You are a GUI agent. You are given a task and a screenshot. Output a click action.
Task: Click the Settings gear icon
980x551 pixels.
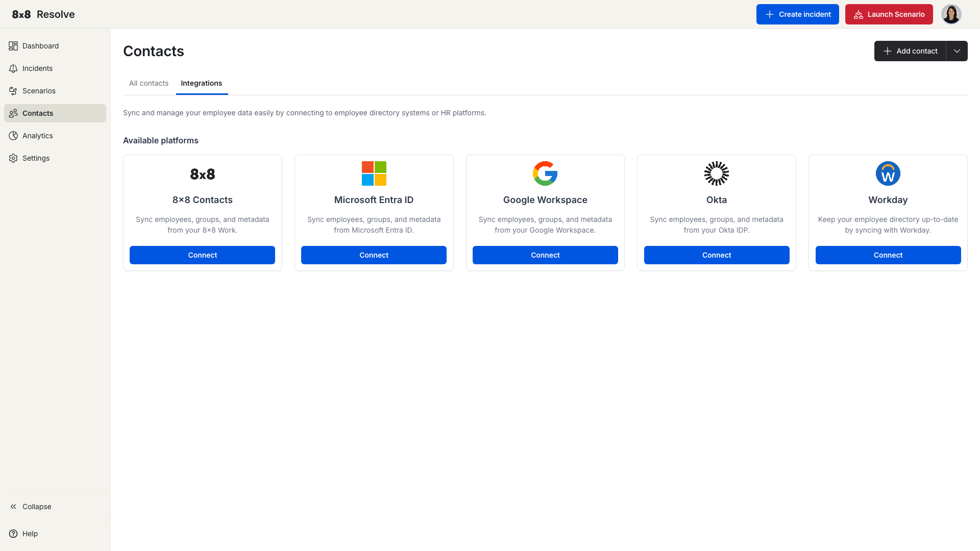(x=13, y=158)
